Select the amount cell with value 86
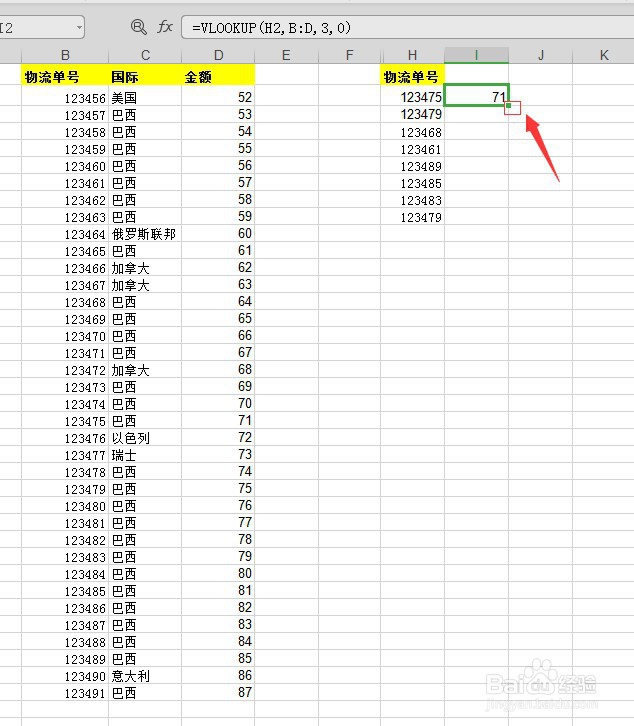The width and height of the screenshot is (634, 726). pos(218,675)
